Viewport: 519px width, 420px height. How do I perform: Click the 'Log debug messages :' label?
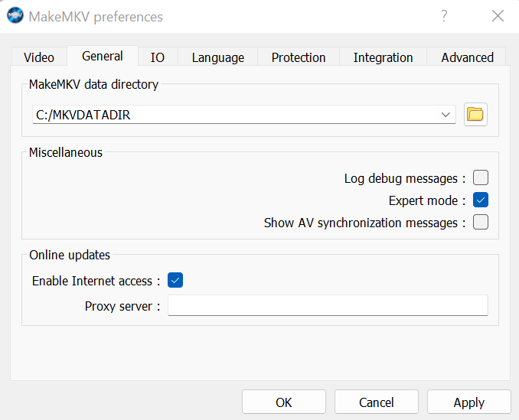(405, 178)
